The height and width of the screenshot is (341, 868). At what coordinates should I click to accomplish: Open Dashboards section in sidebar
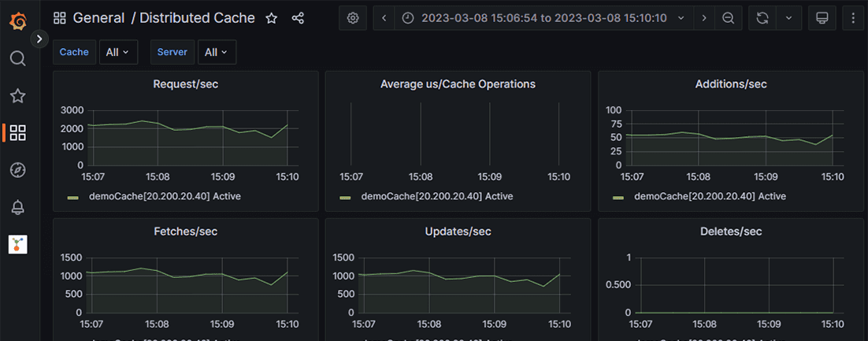[18, 133]
